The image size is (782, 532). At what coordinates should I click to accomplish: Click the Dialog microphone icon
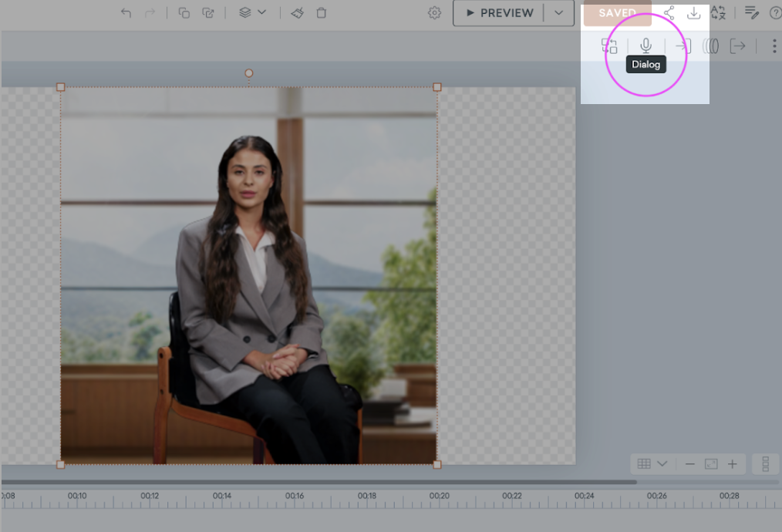coord(645,45)
